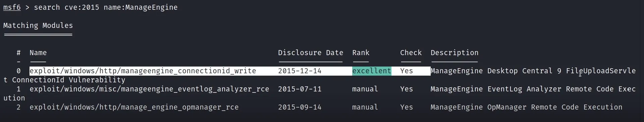
Task: Click 'ManageEngine OpManager Remote Code Execution' description
Action: [526, 107]
